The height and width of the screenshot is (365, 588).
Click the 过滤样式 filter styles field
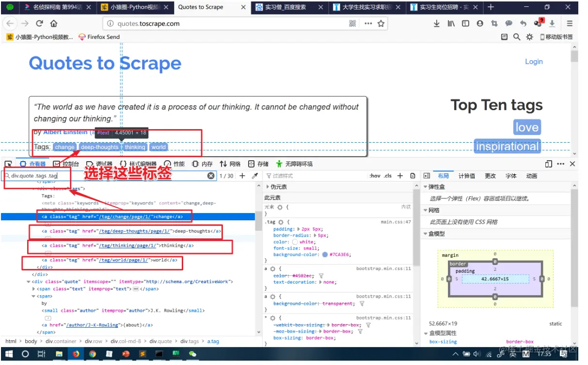coord(316,176)
